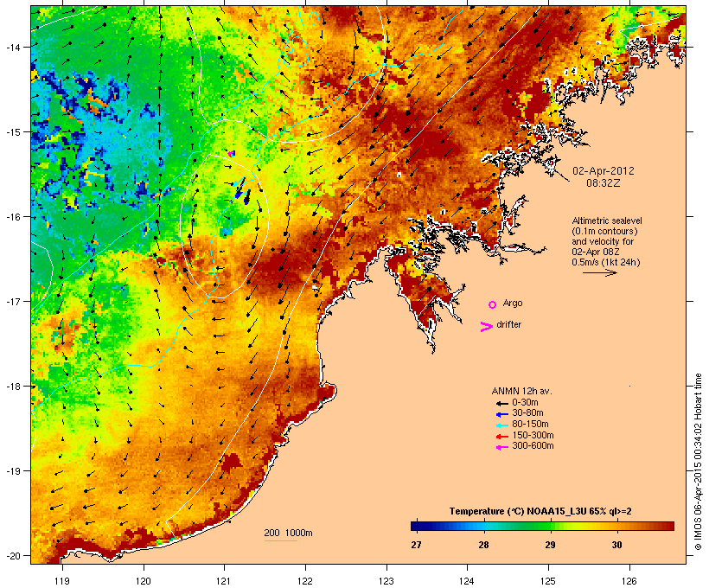The width and height of the screenshot is (709, 588).
Task: Click the magenta Argo float marker on the map
Action: (231, 154)
